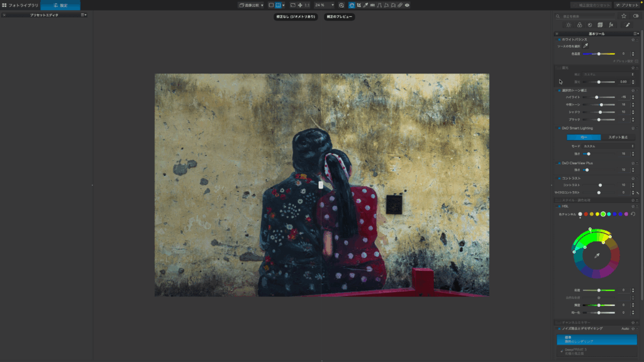
Task: Close the Preset Editor panel
Action: 4,15
